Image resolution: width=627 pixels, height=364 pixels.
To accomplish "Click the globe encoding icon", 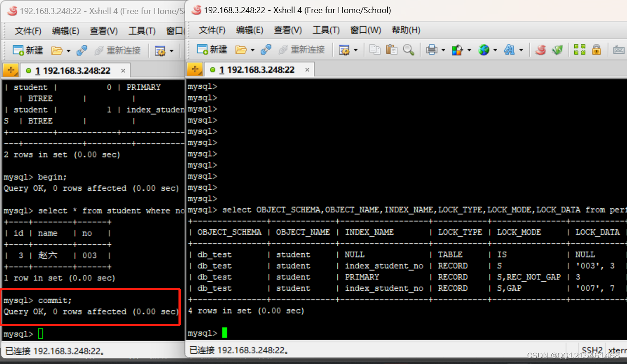I will (x=484, y=50).
